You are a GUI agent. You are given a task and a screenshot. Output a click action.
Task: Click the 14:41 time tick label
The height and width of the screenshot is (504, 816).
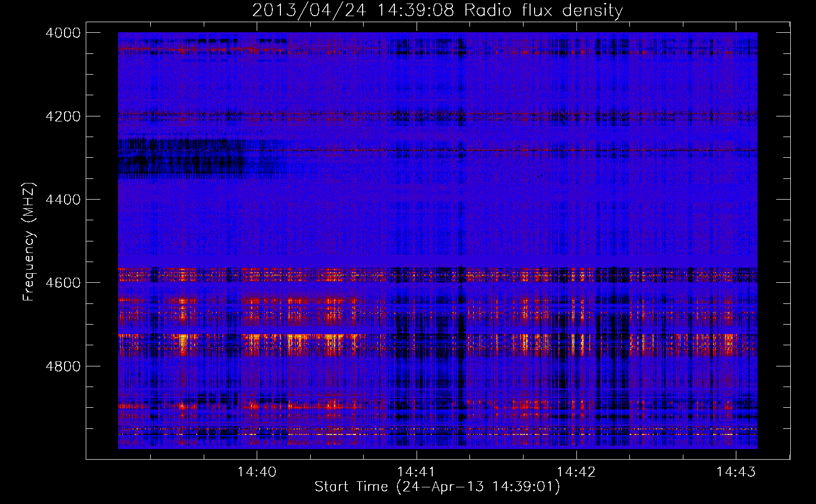[417, 472]
